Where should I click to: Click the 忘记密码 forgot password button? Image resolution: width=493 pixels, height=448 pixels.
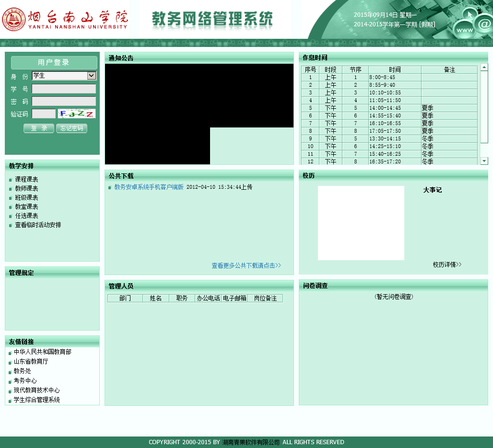[71, 128]
